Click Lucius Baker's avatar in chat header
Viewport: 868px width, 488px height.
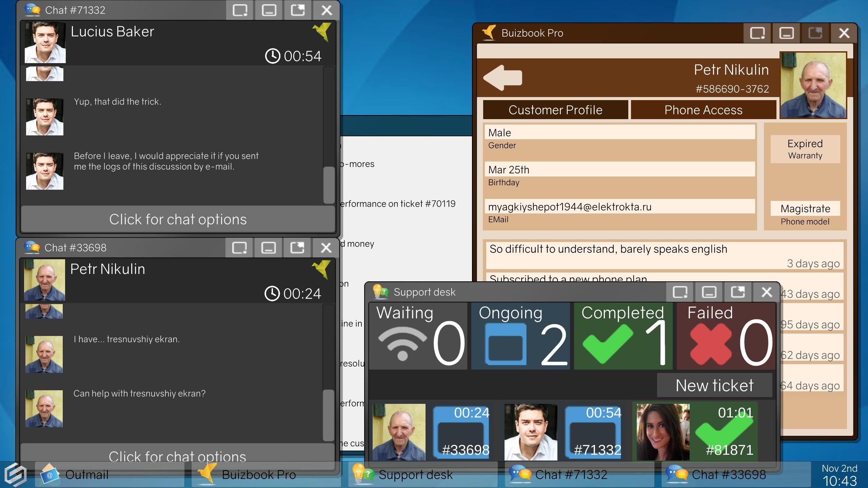(45, 42)
